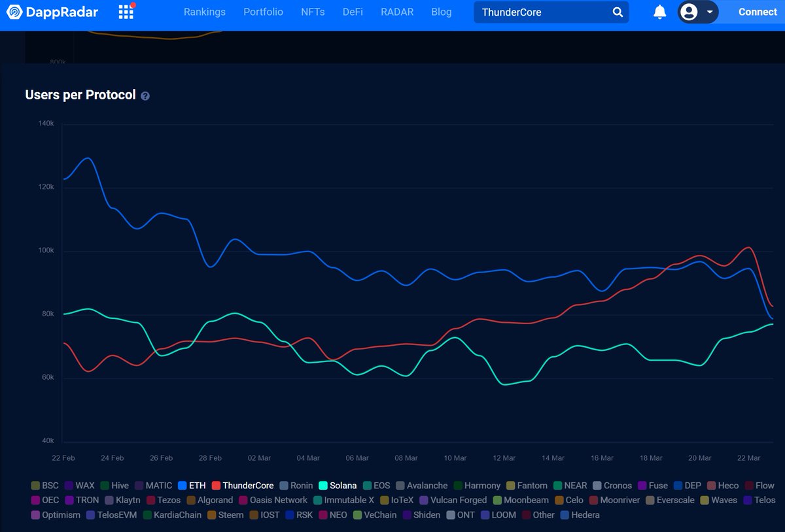This screenshot has width=785, height=532.
Task: Enable Vulcan Forged series in legend
Action: tap(453, 500)
